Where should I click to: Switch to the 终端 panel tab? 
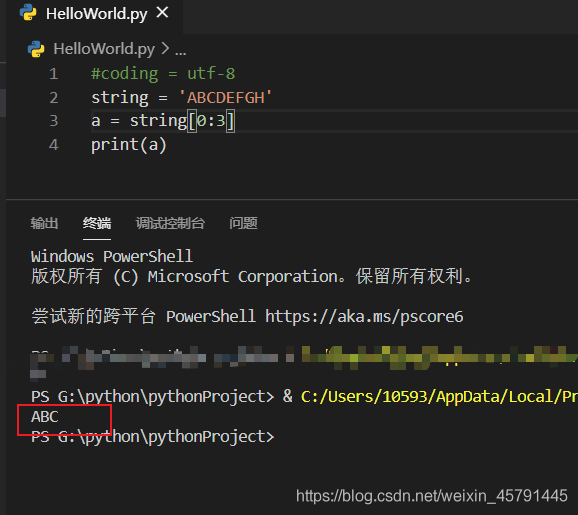[x=97, y=223]
